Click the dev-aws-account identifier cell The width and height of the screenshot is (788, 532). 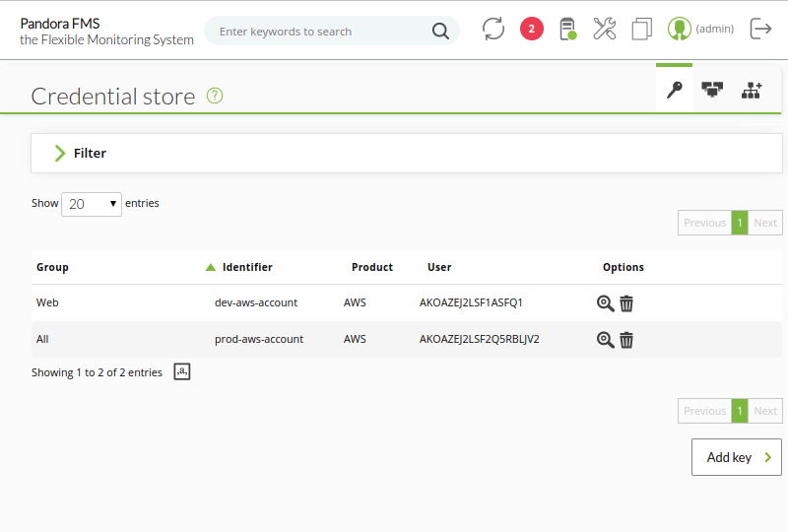point(256,302)
